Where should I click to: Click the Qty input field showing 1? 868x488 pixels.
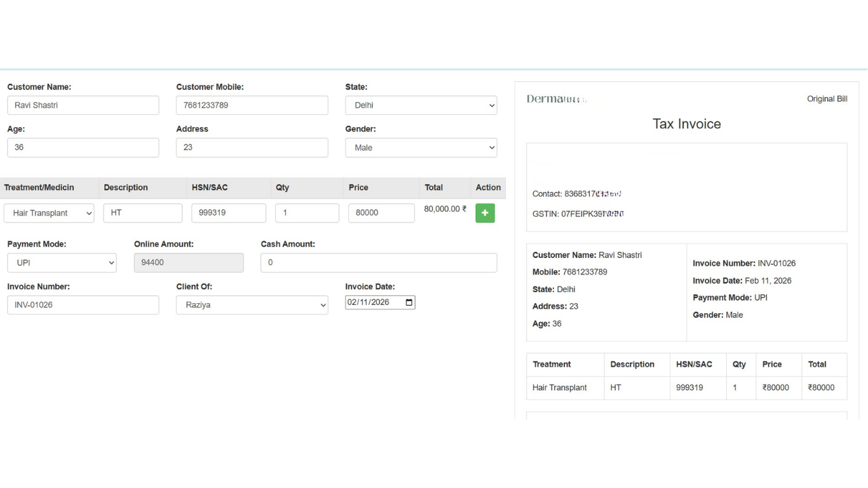pos(307,213)
